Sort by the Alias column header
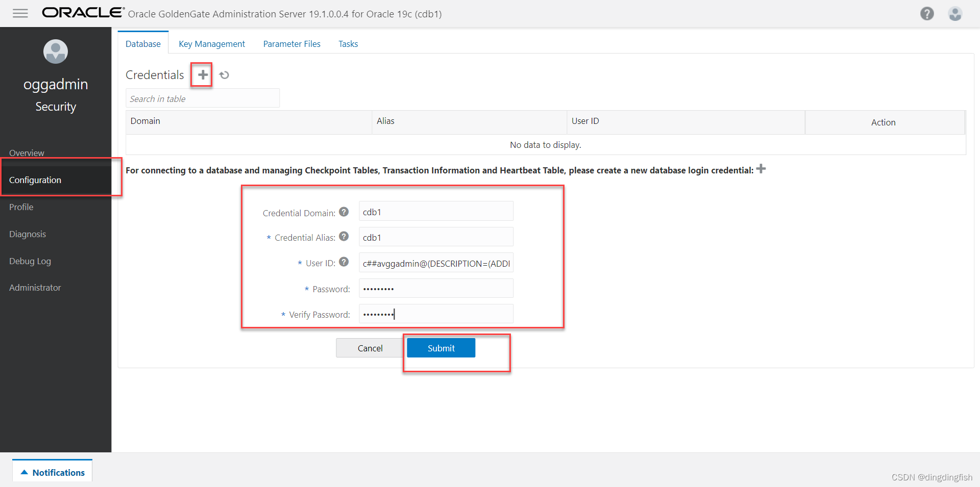This screenshot has width=980, height=487. click(470, 121)
